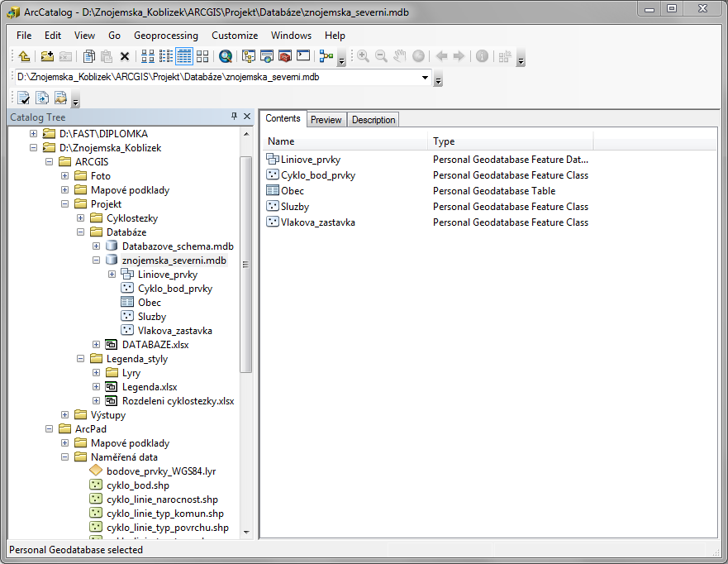
Task: Click the third metadata toolbar icon
Action: (60, 98)
